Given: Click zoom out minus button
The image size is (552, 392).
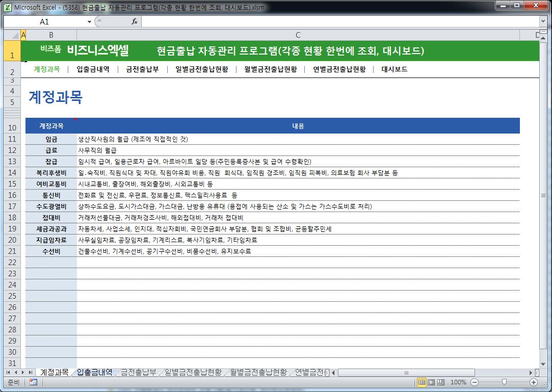Looking at the screenshot, I should [475, 382].
